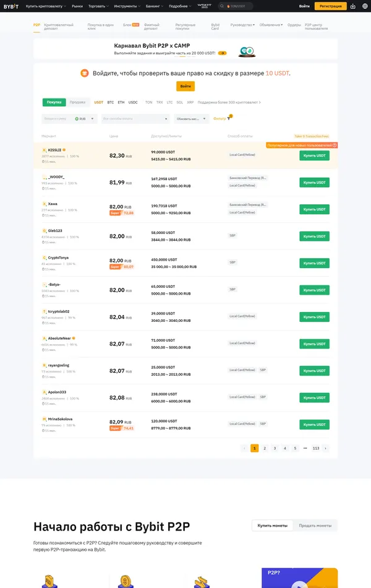
Task: Open Bybit Card tab
Action: point(215,27)
